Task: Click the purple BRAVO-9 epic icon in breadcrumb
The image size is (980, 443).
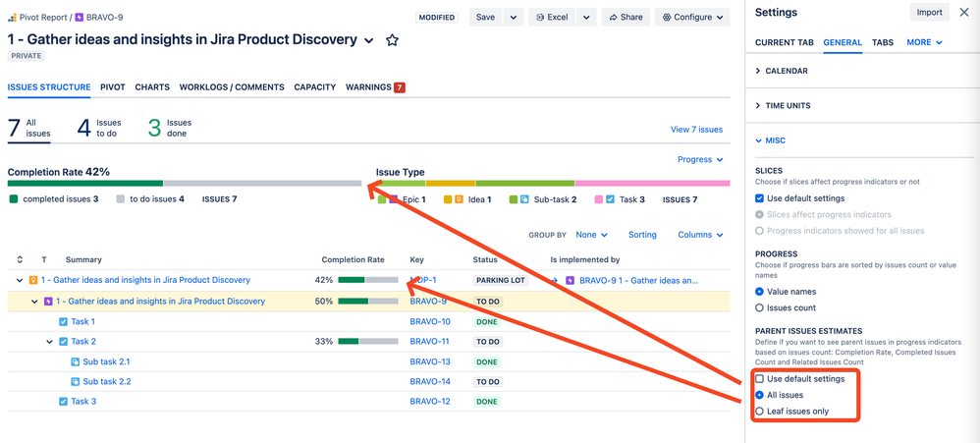Action: pos(79,18)
